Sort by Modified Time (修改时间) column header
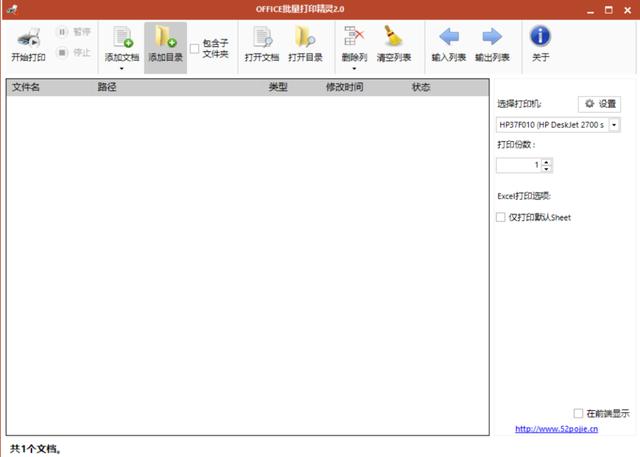The width and height of the screenshot is (640, 457). point(344,87)
